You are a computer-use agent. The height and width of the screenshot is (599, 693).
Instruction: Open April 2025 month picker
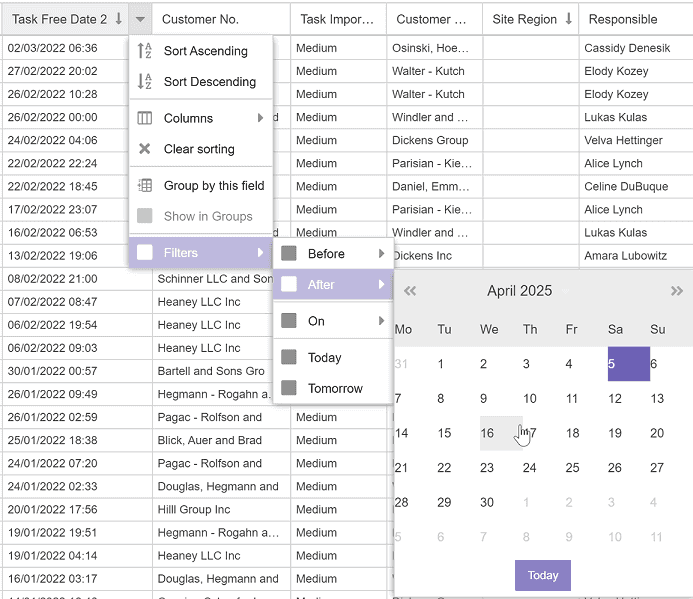tap(520, 290)
